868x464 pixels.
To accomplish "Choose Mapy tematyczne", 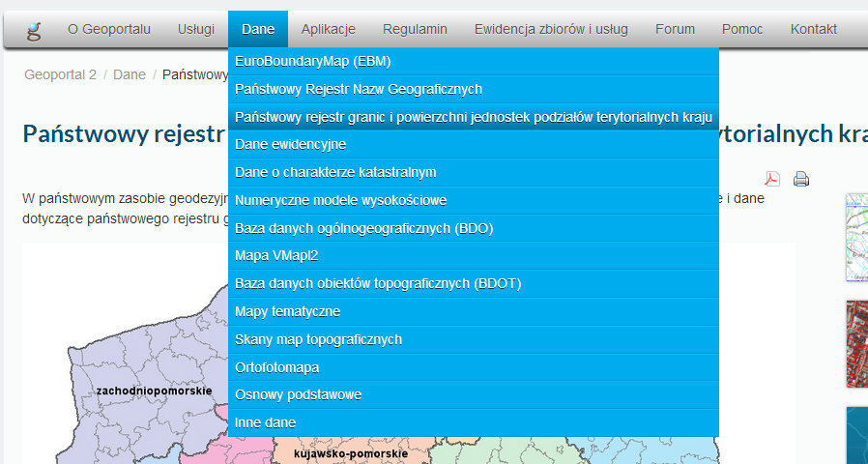I will click(474, 311).
